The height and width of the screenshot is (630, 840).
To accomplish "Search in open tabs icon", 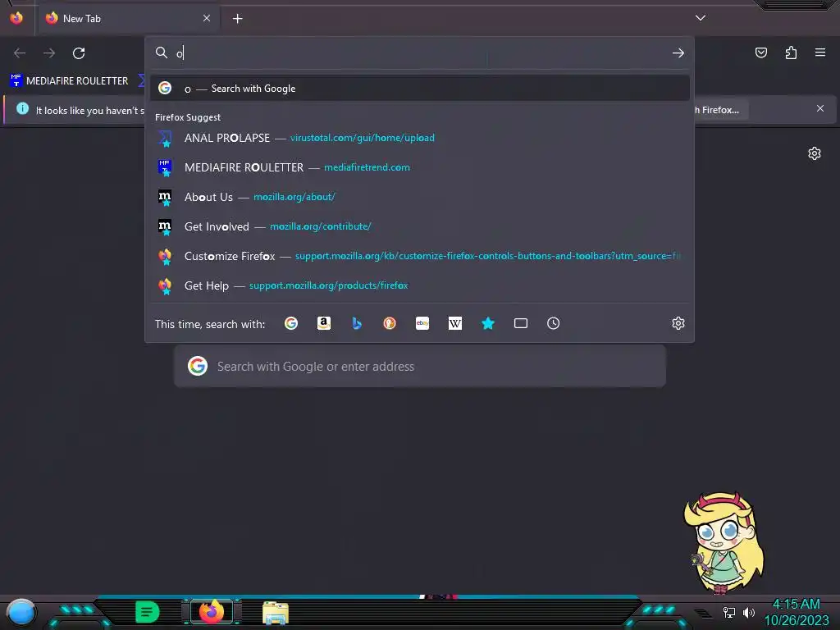I will [521, 323].
